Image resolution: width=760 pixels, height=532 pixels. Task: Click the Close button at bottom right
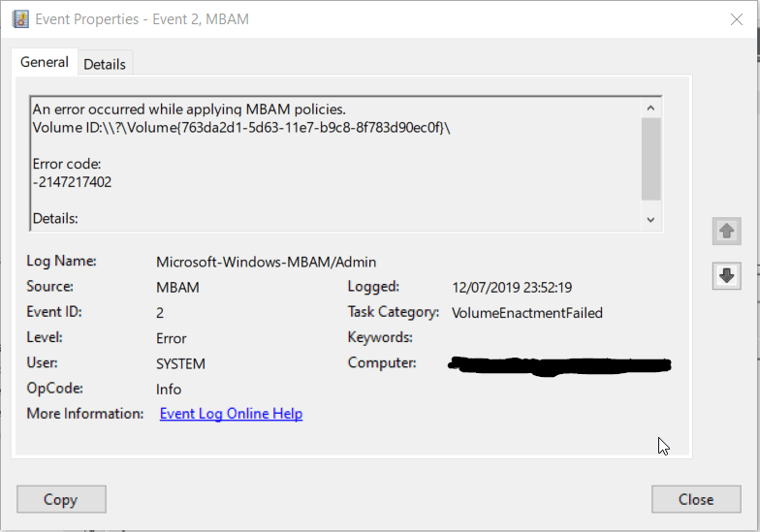pos(695,499)
